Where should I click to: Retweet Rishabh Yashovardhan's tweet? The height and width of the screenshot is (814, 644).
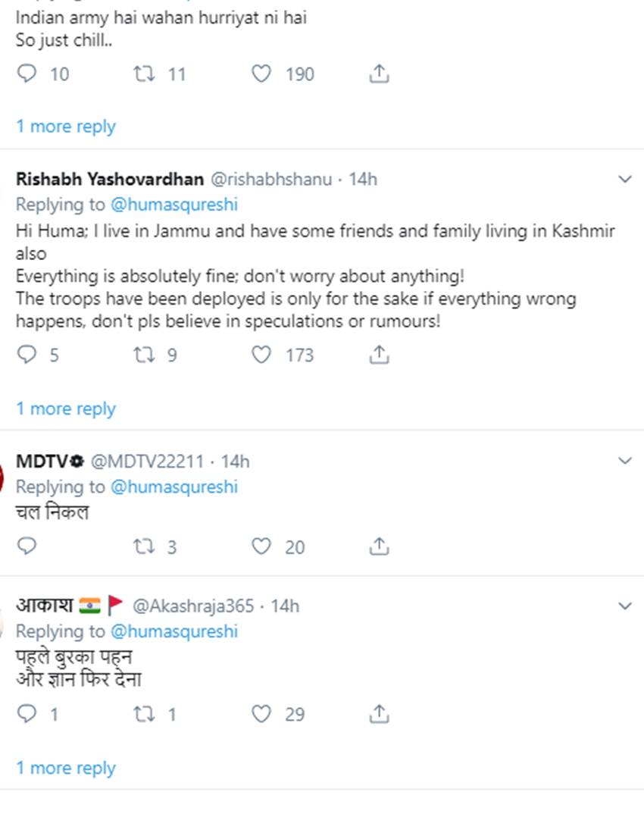(x=143, y=355)
